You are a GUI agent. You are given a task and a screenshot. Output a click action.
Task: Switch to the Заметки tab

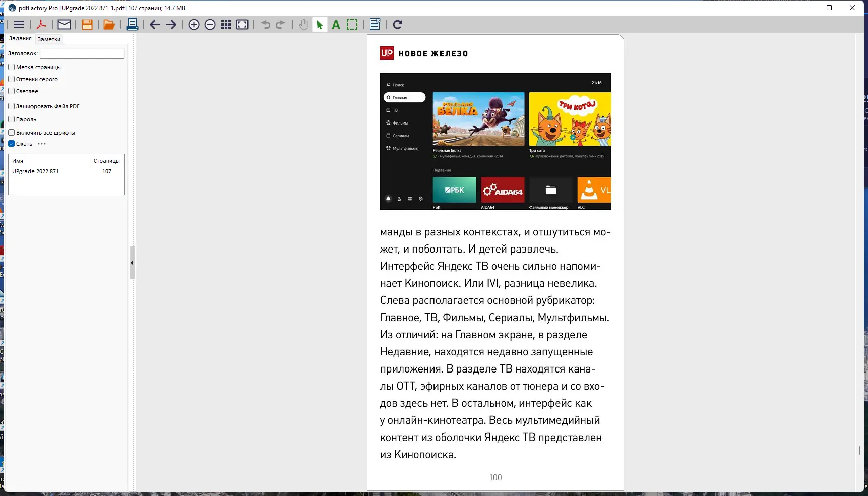[x=49, y=39]
